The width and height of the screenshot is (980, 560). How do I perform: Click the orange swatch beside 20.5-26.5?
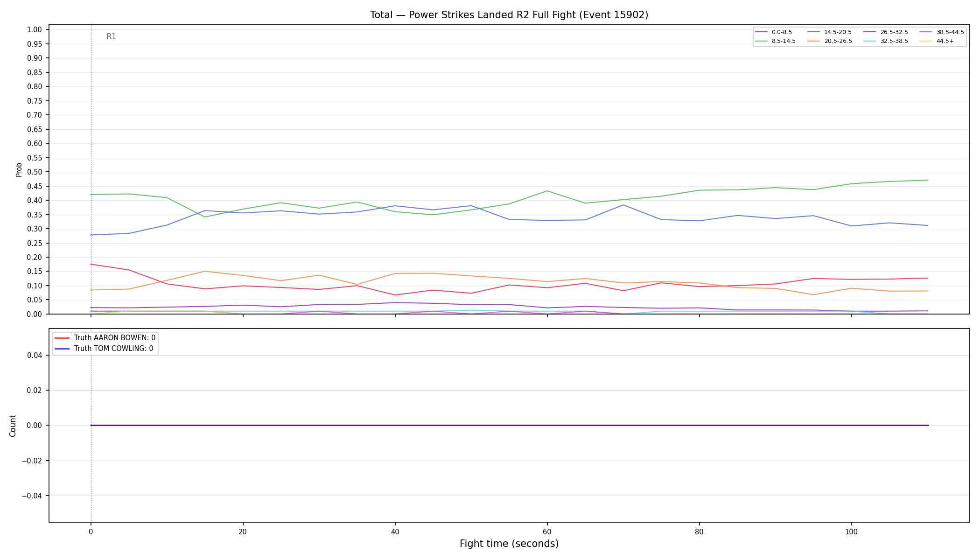tap(813, 41)
